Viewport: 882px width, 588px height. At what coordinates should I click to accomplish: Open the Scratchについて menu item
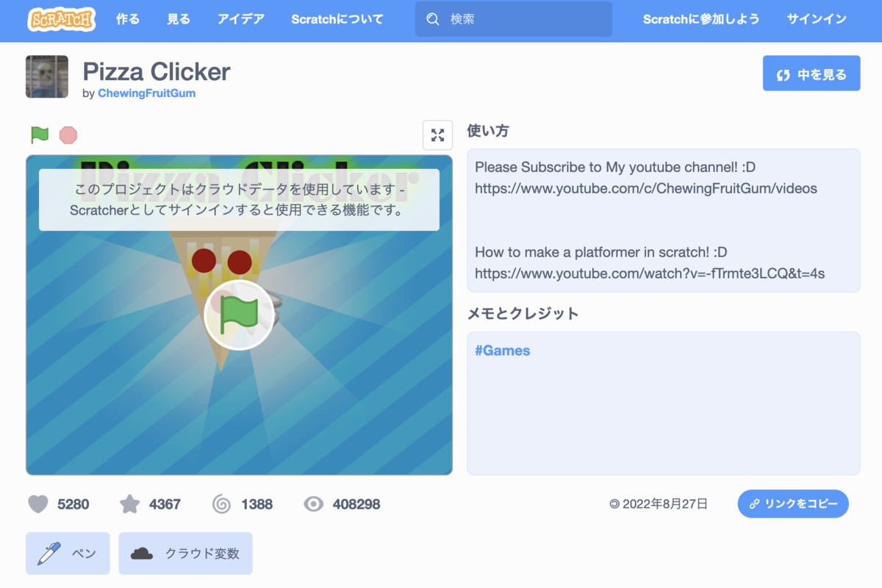(x=337, y=19)
